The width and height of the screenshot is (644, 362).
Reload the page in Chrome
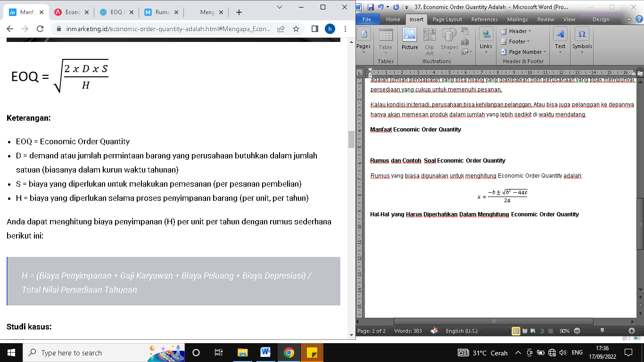pos(40,29)
